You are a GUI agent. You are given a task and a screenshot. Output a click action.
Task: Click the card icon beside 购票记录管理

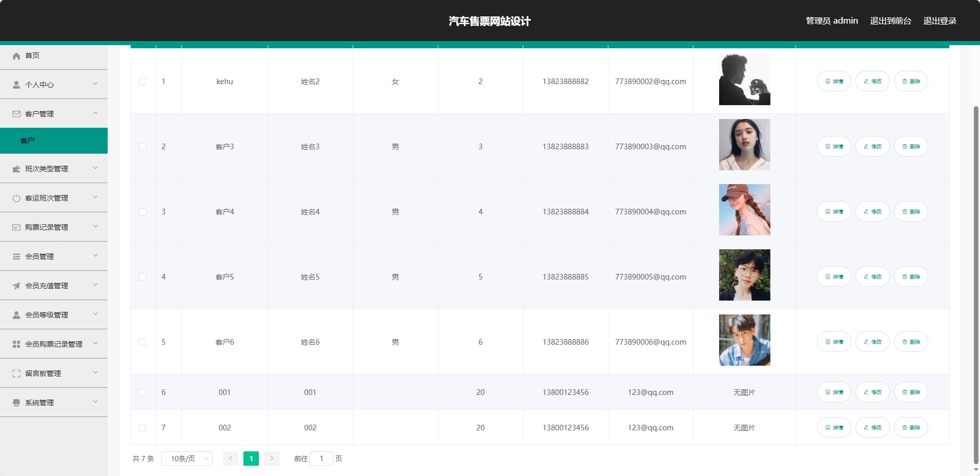coord(16,227)
